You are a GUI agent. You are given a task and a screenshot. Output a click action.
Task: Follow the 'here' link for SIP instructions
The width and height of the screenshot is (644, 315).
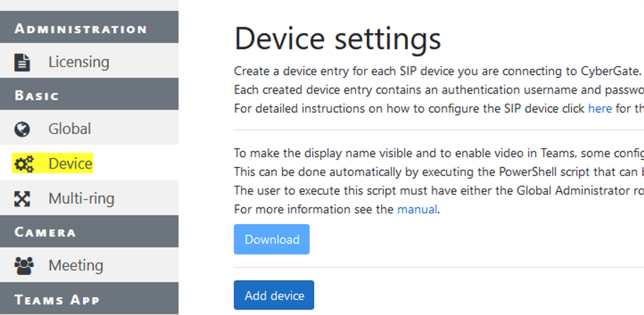click(600, 109)
